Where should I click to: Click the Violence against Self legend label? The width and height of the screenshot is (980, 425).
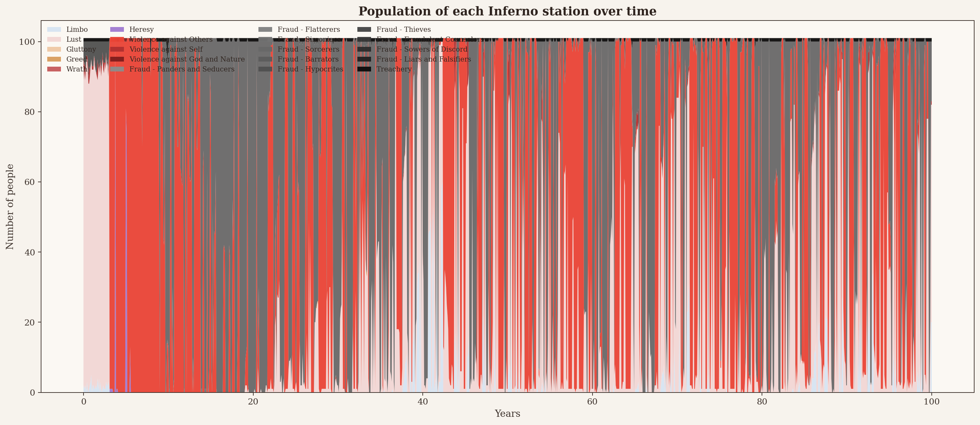pos(166,50)
